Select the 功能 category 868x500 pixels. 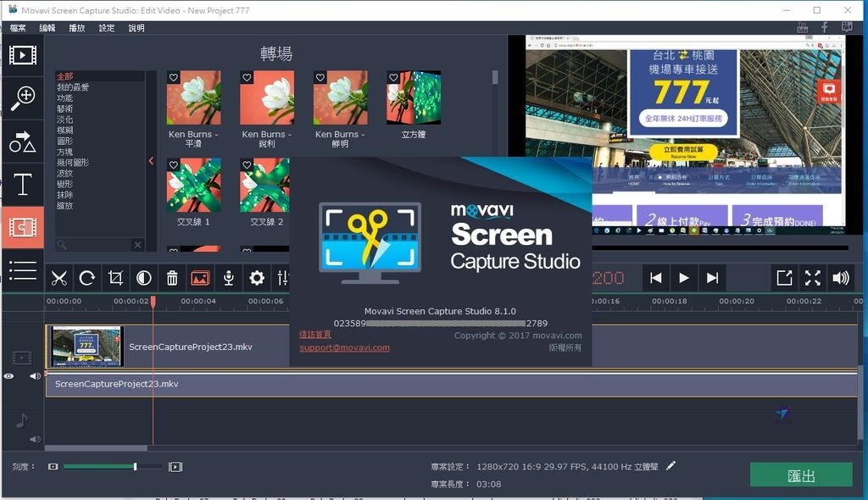pyautogui.click(x=64, y=98)
